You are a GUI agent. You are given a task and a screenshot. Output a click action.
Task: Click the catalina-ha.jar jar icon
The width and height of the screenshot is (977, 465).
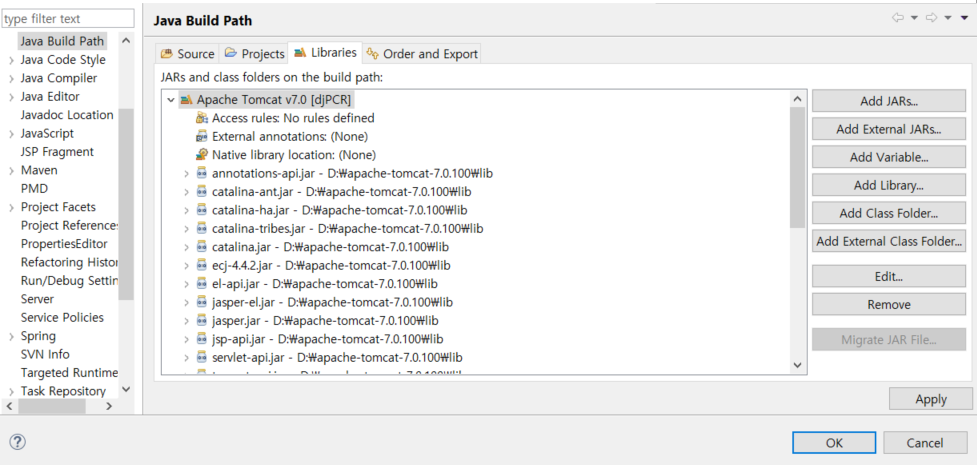tap(201, 210)
